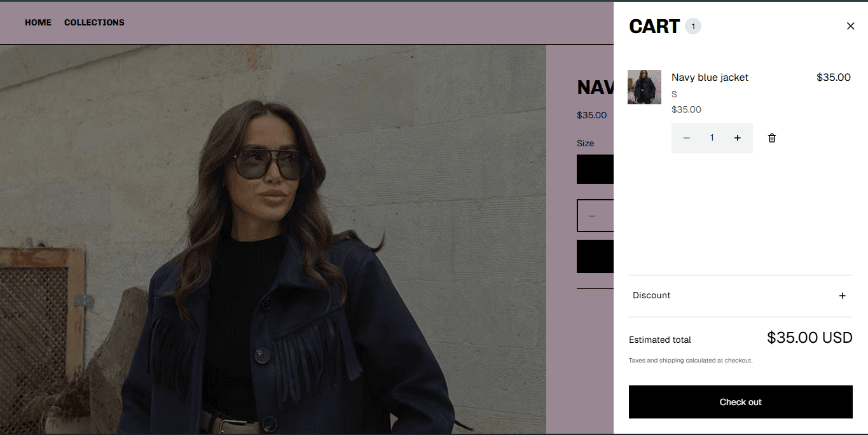This screenshot has width=868, height=435.
Task: Click the cart item count badge
Action: 693,26
